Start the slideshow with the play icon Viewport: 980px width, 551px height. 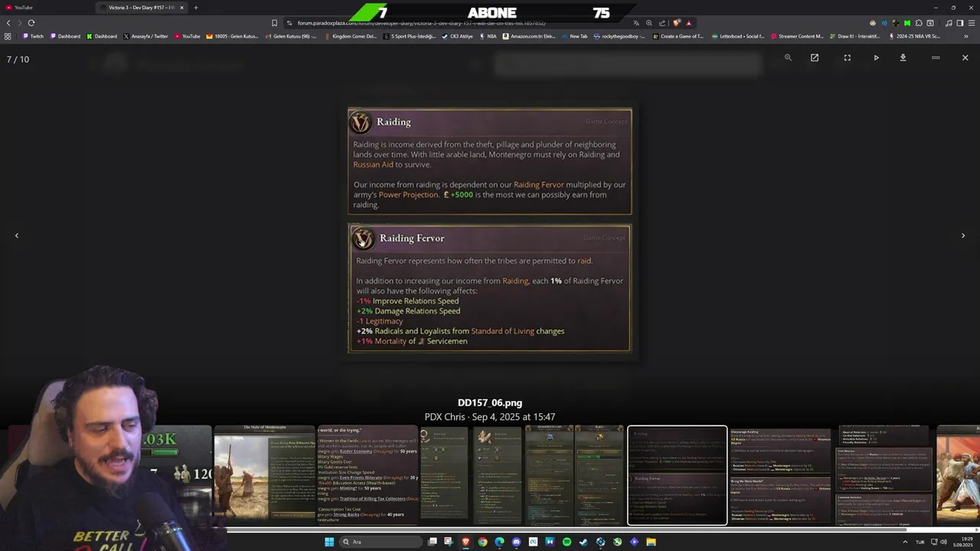(877, 57)
